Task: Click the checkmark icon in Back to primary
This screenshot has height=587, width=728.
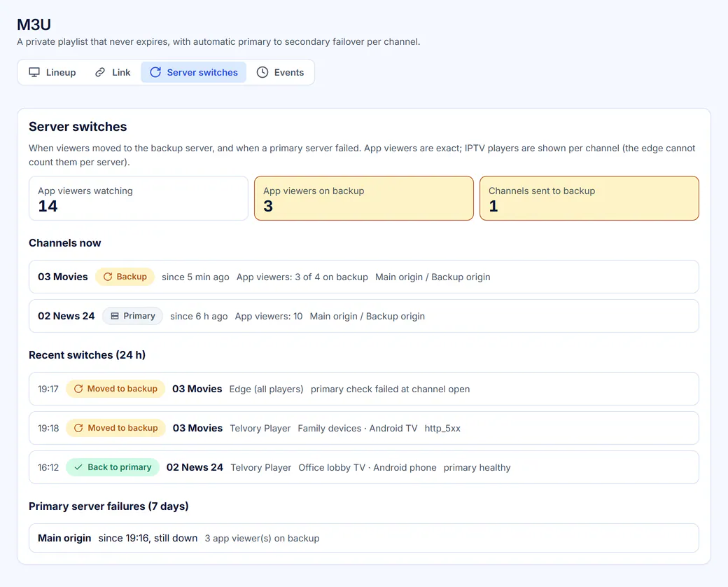Action: pos(78,467)
